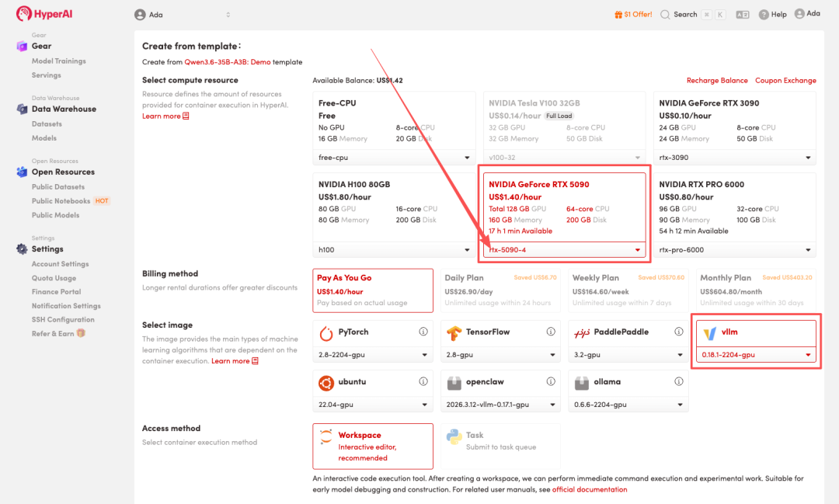Viewport: 839px width, 504px height.
Task: Open the official documentation link
Action: 589,490
